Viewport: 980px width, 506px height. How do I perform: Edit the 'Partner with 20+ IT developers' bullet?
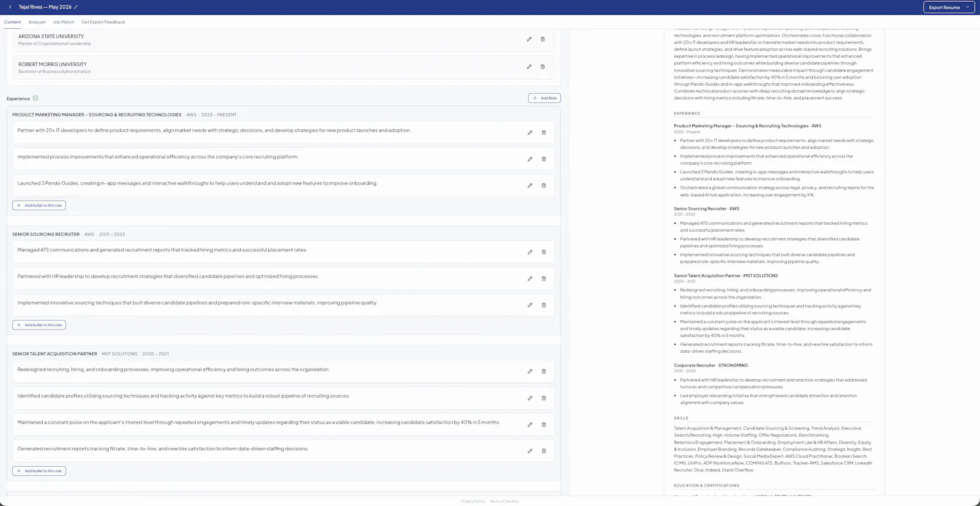pyautogui.click(x=530, y=132)
